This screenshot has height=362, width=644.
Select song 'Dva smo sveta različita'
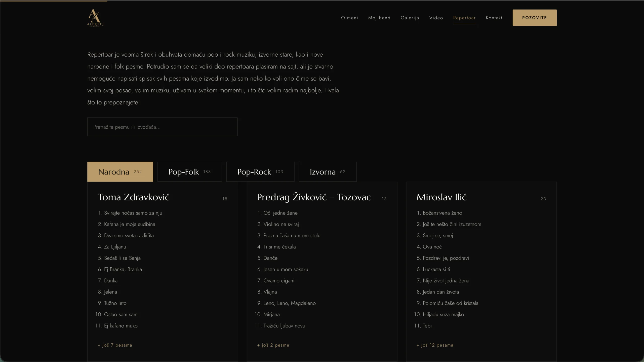[129, 236]
